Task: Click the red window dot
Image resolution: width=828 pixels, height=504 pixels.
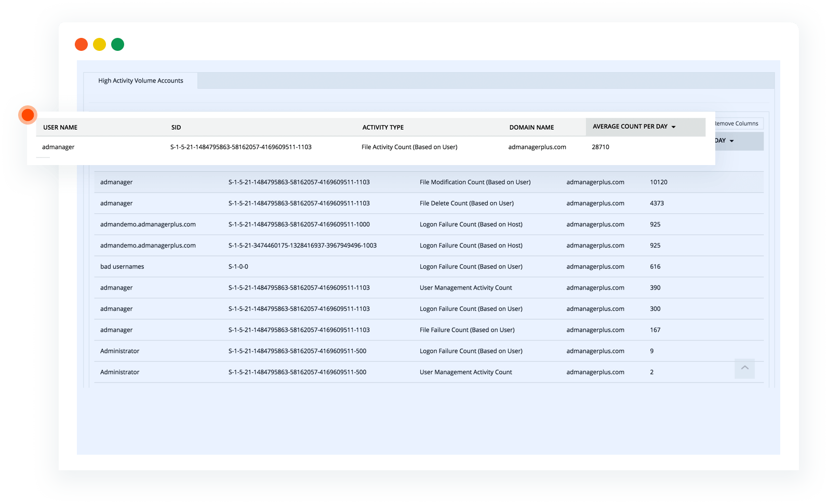Action: [x=81, y=45]
